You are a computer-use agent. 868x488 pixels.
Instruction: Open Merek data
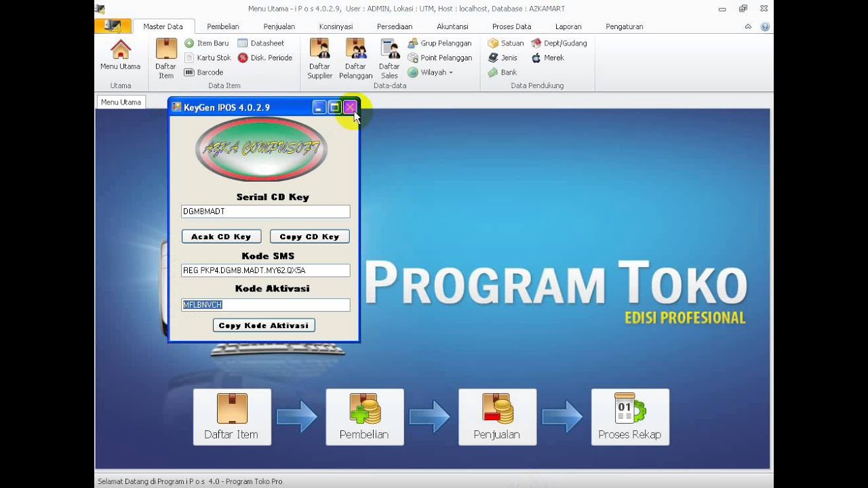tap(548, 58)
